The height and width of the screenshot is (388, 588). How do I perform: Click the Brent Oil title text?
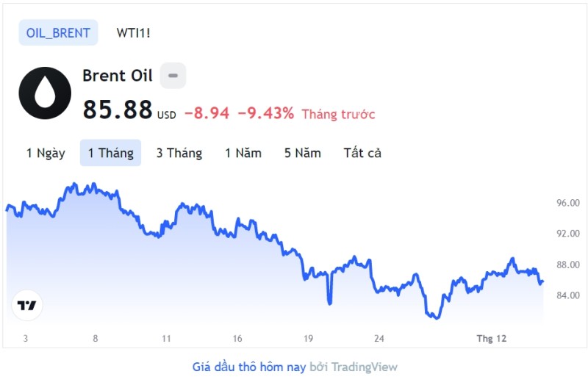tap(118, 76)
